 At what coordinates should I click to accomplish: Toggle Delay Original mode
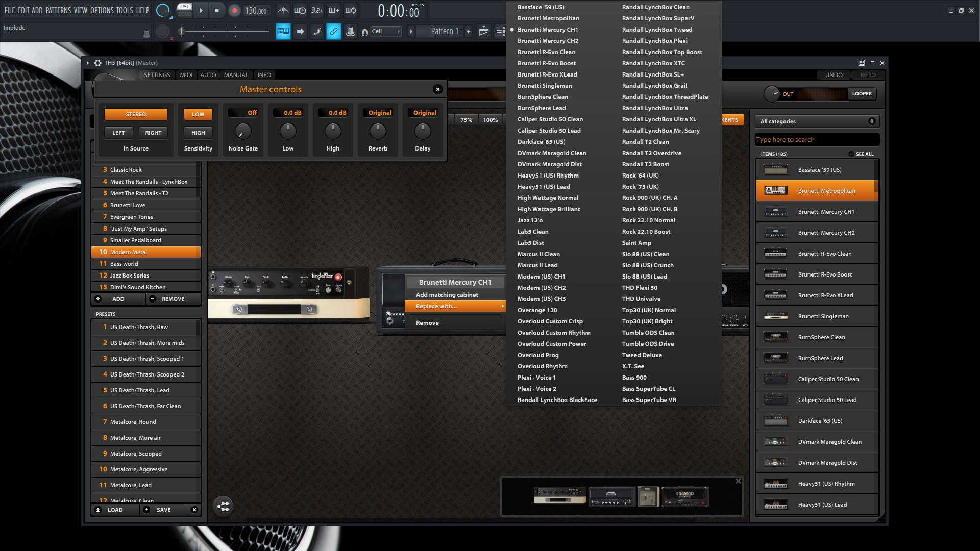coord(423,113)
